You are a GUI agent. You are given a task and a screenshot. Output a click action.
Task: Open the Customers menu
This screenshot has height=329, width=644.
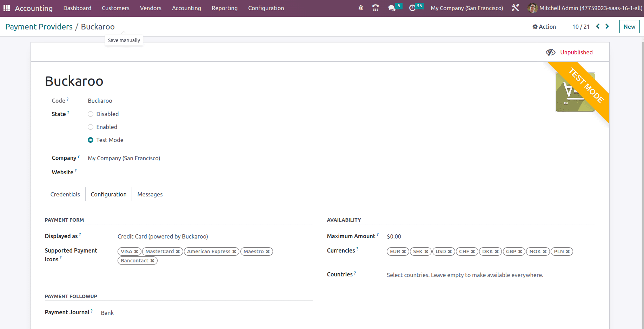tap(115, 8)
